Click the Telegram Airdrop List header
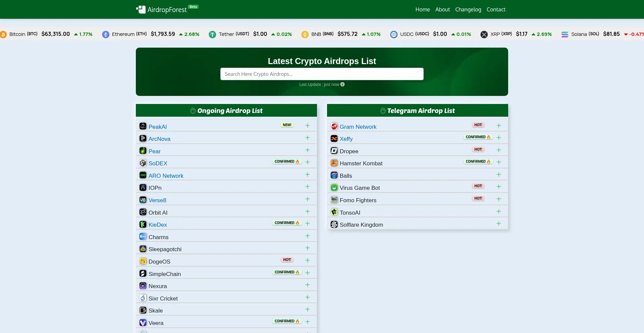Screen dimensions: 644x333 tap(418, 110)
